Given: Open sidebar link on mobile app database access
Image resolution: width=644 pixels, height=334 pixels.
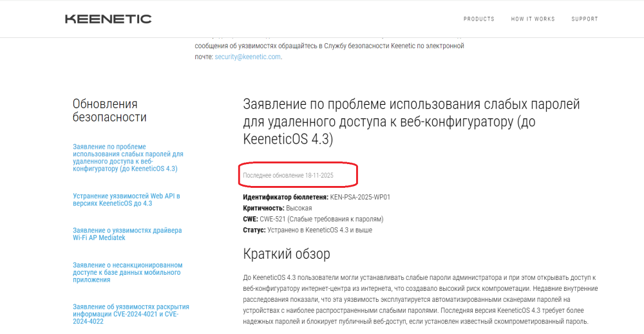Looking at the screenshot, I should (x=128, y=272).
